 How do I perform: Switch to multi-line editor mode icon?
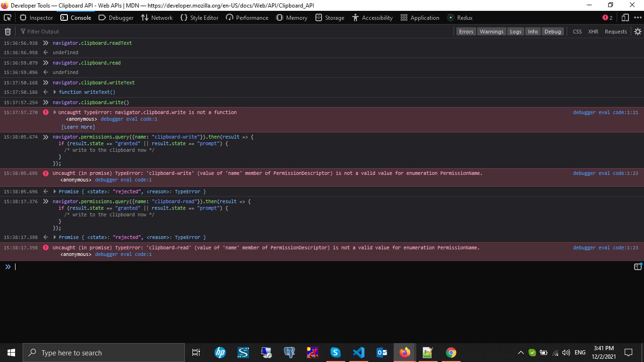(637, 267)
